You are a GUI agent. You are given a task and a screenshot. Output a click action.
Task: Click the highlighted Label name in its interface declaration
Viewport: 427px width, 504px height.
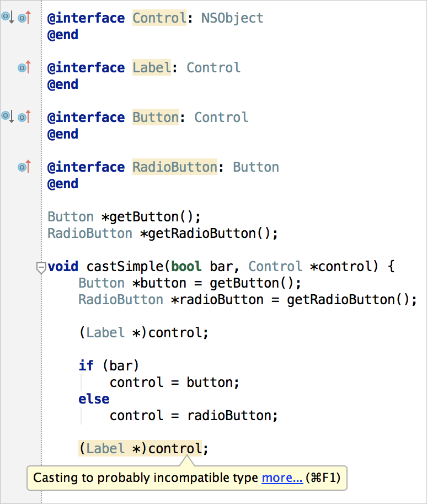coord(152,68)
